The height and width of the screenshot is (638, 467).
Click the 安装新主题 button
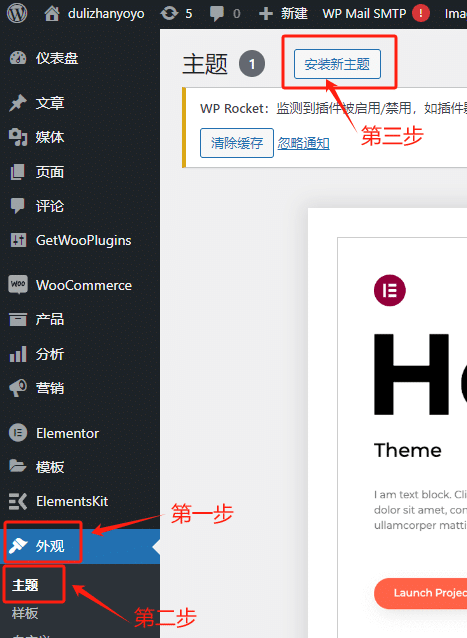[x=337, y=64]
